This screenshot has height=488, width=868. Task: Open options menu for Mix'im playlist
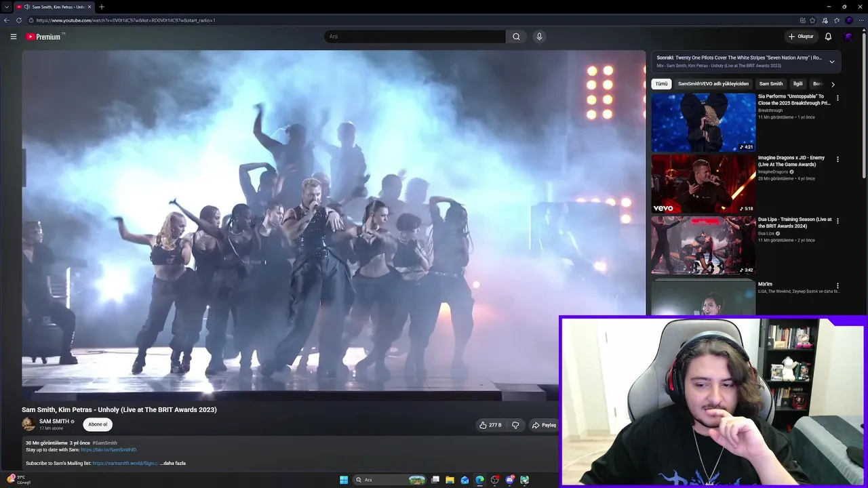point(837,286)
